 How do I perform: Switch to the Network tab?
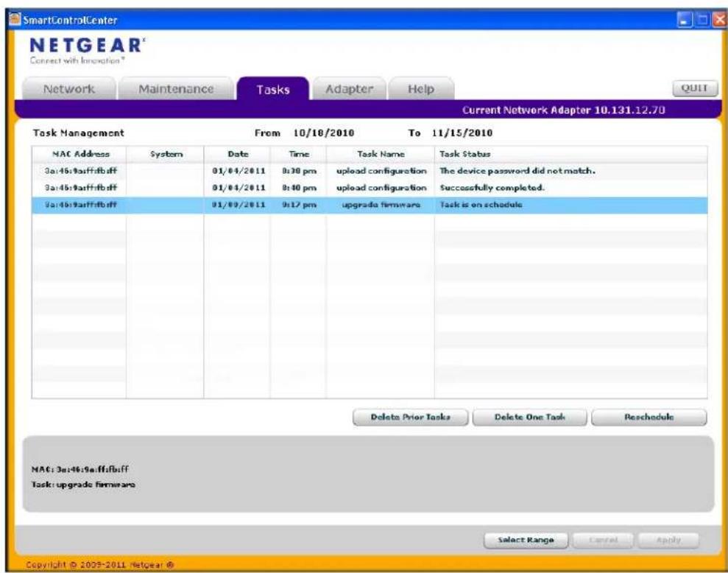click(x=68, y=89)
